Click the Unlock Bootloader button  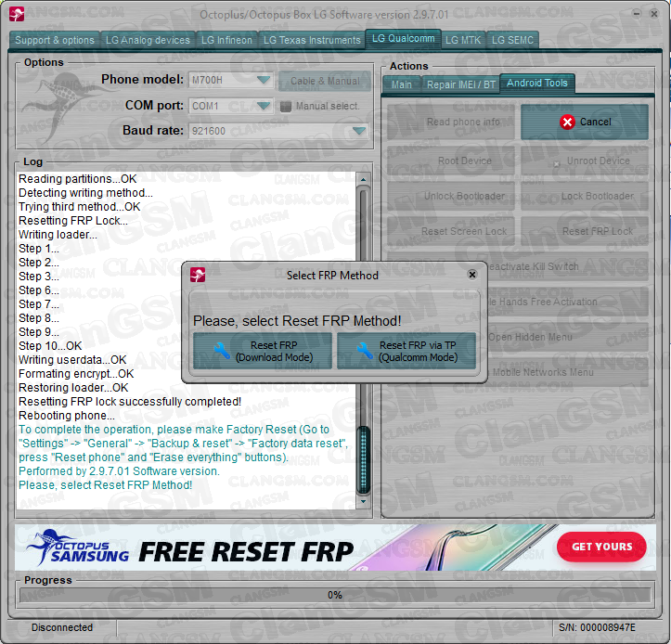(x=451, y=196)
